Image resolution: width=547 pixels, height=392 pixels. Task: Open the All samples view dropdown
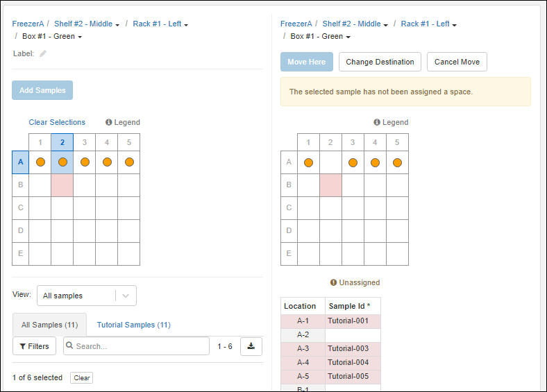(x=86, y=296)
